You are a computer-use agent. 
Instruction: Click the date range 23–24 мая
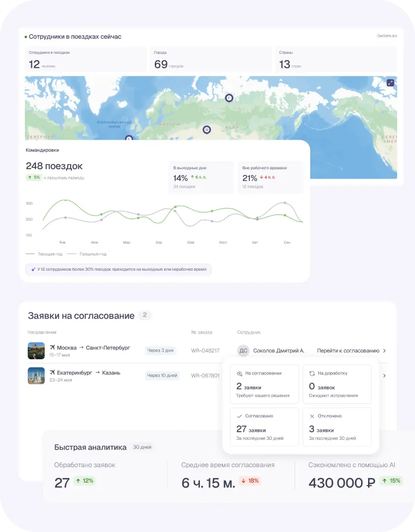pos(61,380)
